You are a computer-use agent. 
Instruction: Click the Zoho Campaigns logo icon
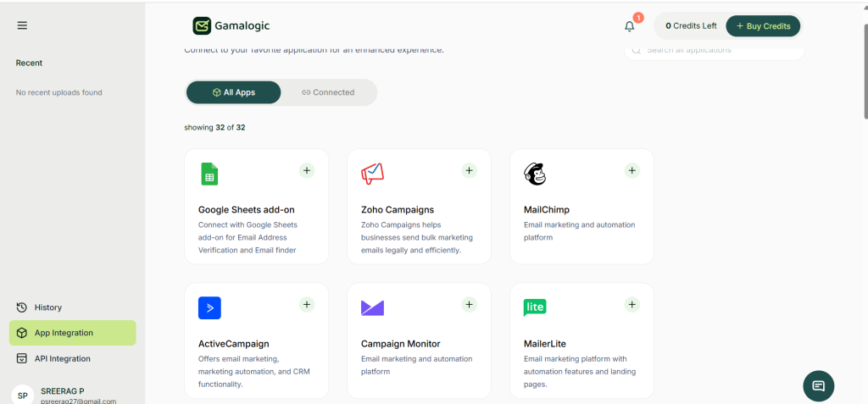[372, 174]
